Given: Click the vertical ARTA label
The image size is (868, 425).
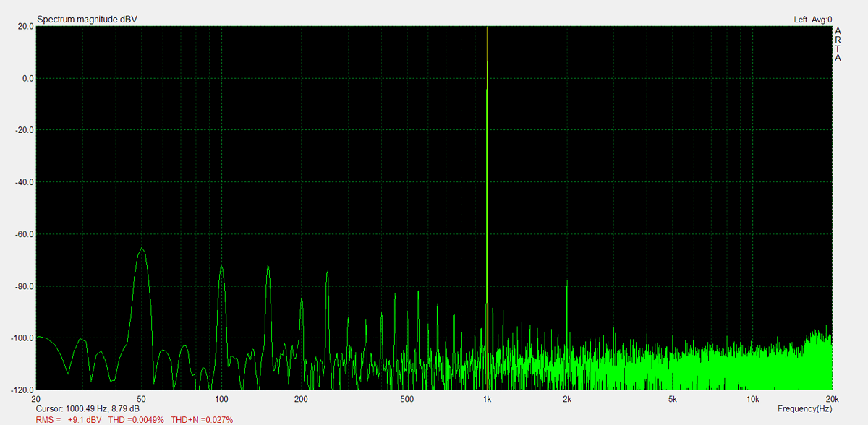Looking at the screenshot, I should [838, 44].
